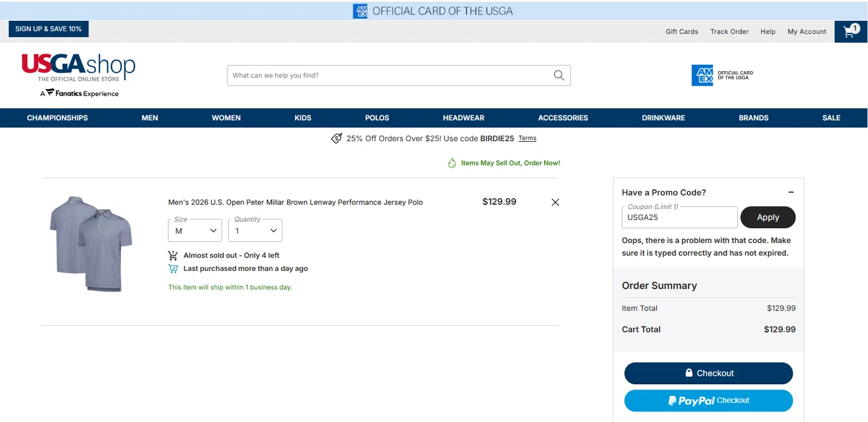
Task: Click the Order Summary heading
Action: (x=659, y=286)
